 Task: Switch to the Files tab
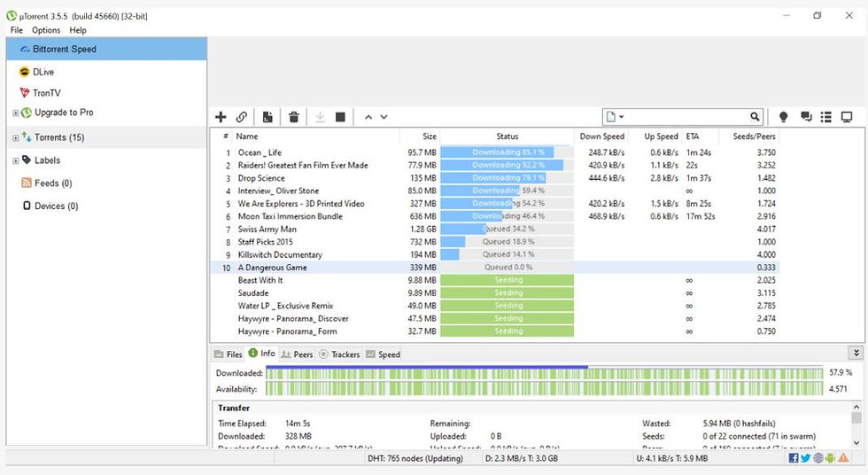229,354
